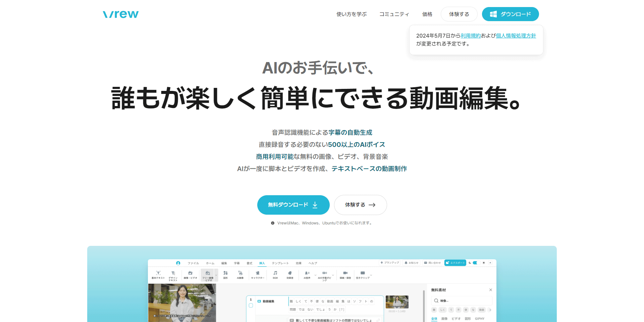
Task: Expand the フリー画像・ビデオ dropdown arrow
Action: [216, 275]
